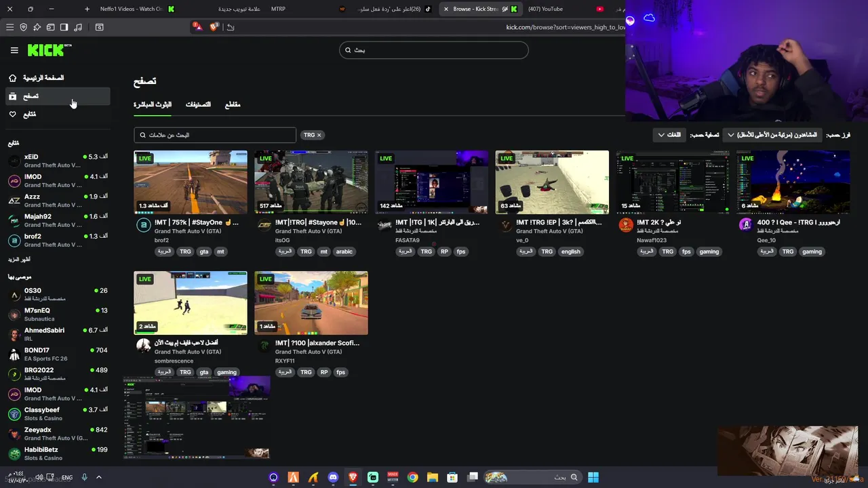
Task: Click brof2 channel avatar under first stream
Action: tap(143, 226)
